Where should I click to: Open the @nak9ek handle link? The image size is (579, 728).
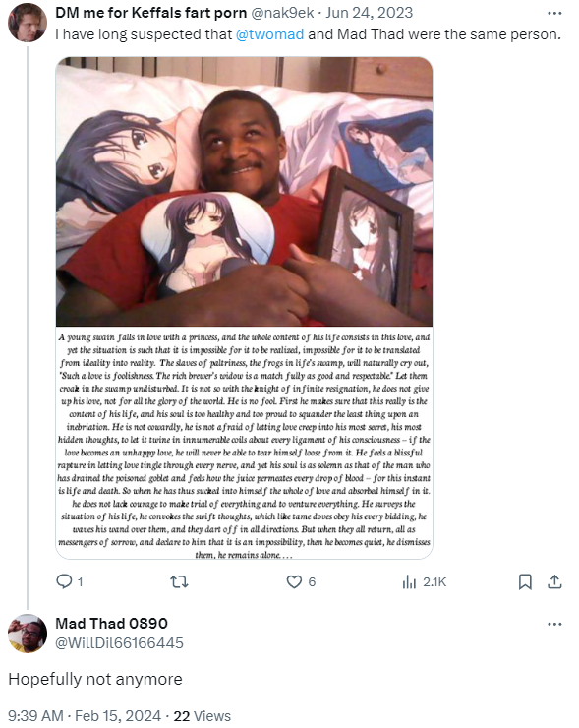(282, 13)
